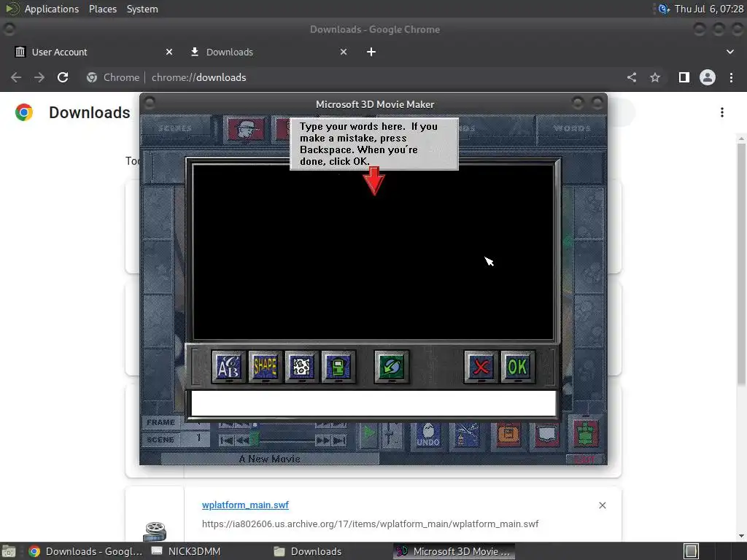
Task: Click the lightning tool icon beside UNDO
Action: [x=467, y=435]
